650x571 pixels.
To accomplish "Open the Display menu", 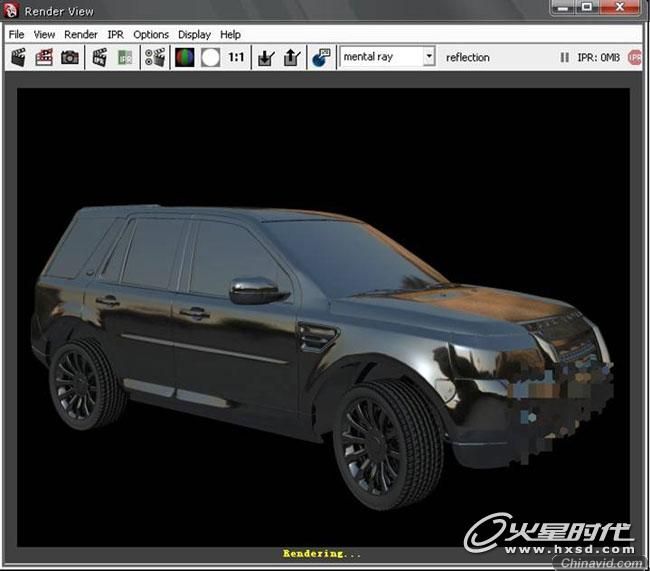I will tap(194, 34).
